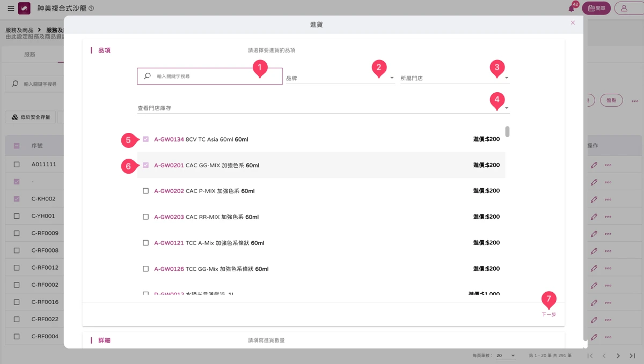Edit the C-KH002 row with pencil icon
This screenshot has width=644, height=364.
[x=594, y=199]
